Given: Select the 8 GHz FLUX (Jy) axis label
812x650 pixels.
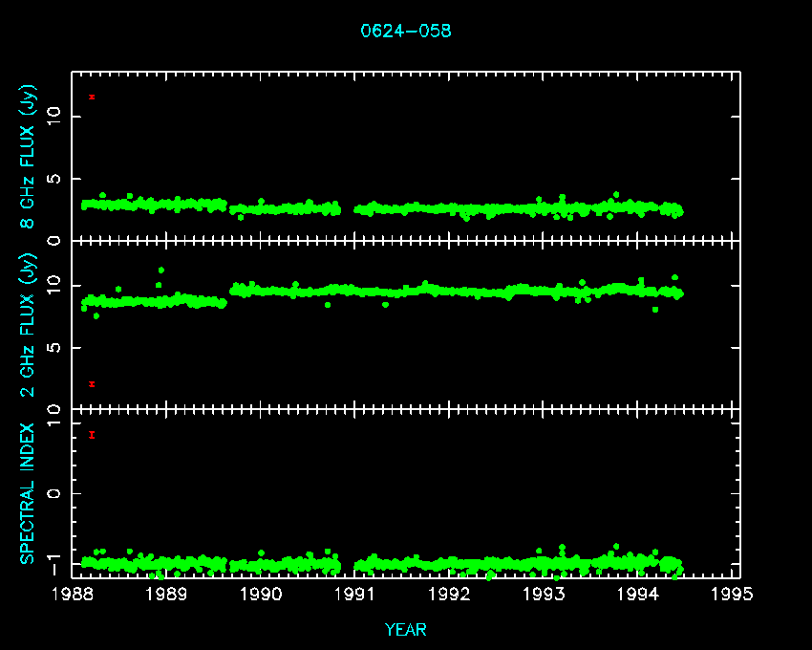Looking at the screenshot, I should click(x=29, y=155).
